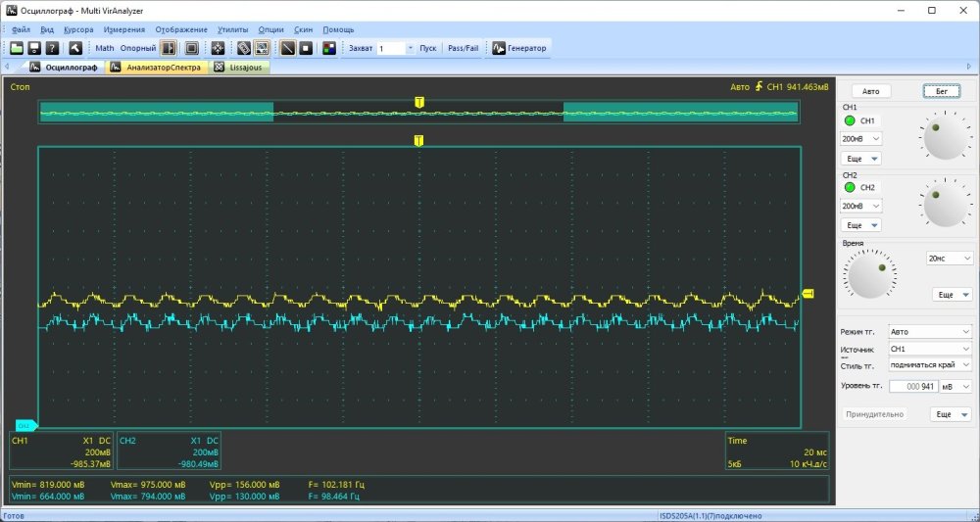Open the CH1 200мВ voltage dropdown
Image resolution: width=980 pixels, height=522 pixels.
[861, 139]
